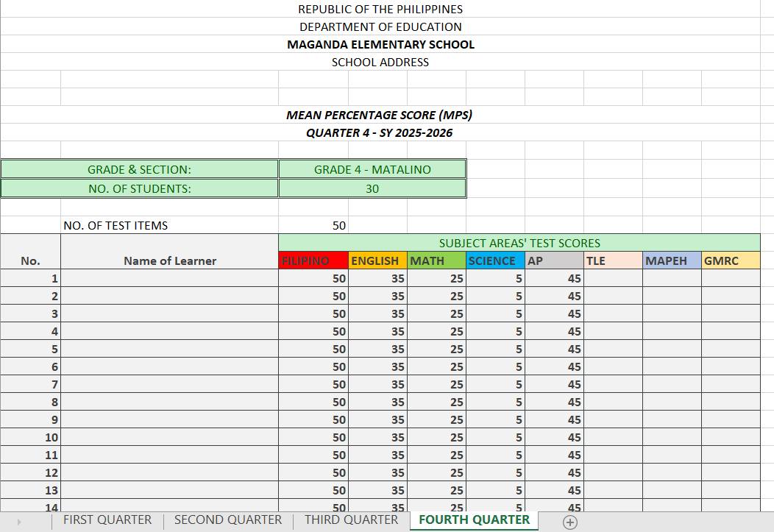Click QUARTER 4 - SY 2025-2026 heading
Viewport: 774px width, 532px height.
pyautogui.click(x=379, y=132)
